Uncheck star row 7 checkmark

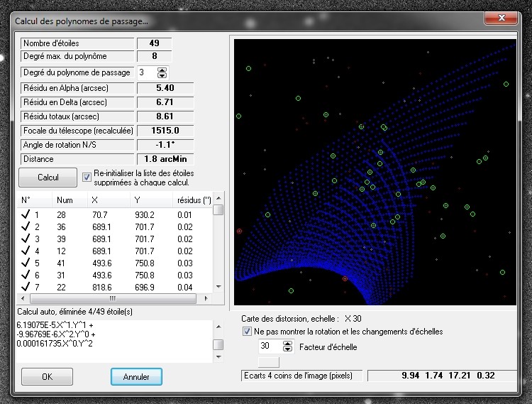[x=26, y=287]
